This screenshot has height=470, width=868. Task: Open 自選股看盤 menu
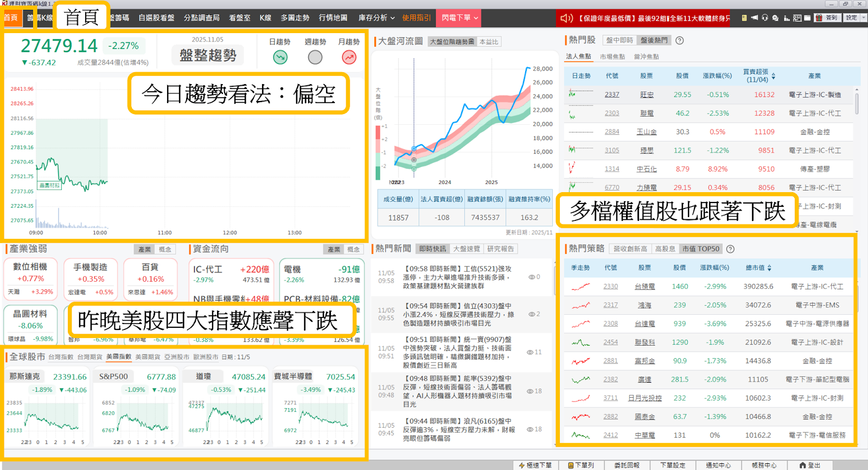click(x=156, y=18)
